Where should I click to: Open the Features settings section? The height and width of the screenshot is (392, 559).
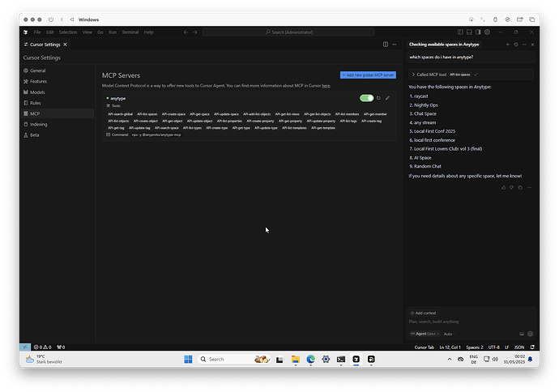pos(36,81)
